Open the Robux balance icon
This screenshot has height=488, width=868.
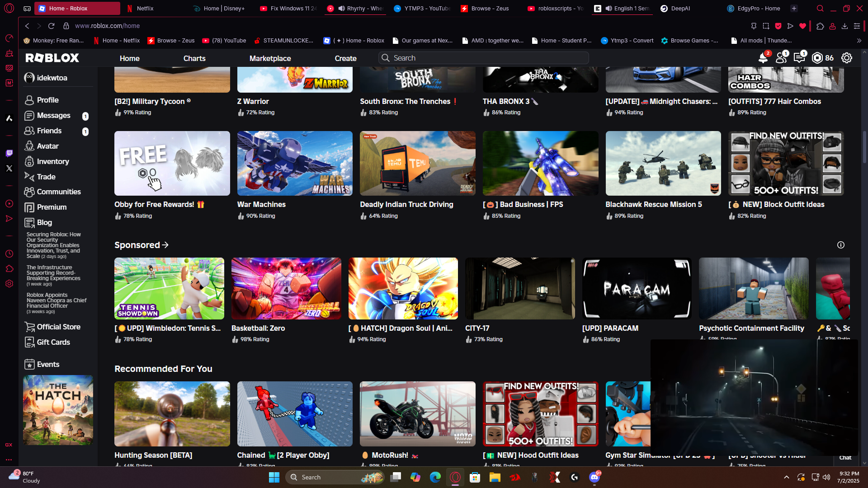(817, 58)
